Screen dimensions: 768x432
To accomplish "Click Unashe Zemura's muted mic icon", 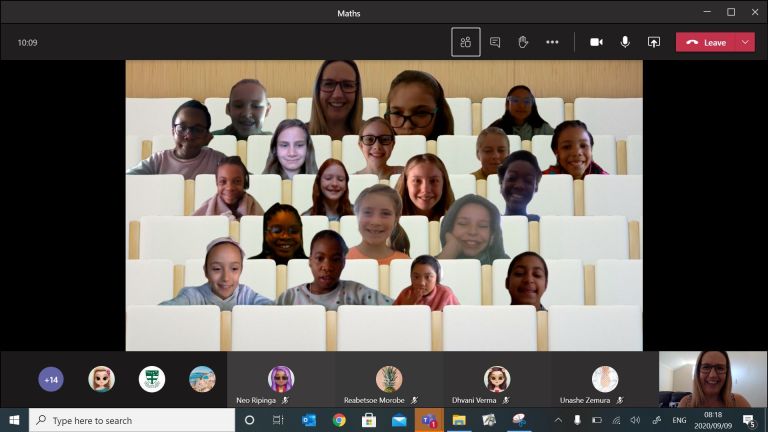I will pyautogui.click(x=620, y=400).
